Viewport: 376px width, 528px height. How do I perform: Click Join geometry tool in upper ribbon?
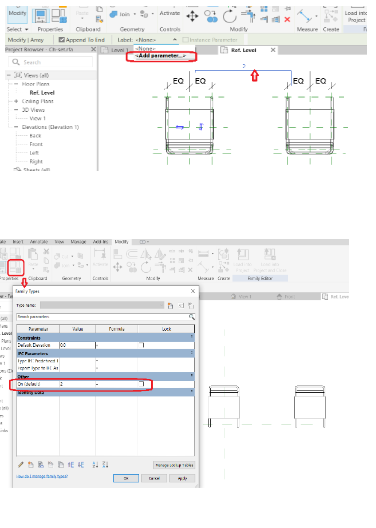click(x=121, y=14)
